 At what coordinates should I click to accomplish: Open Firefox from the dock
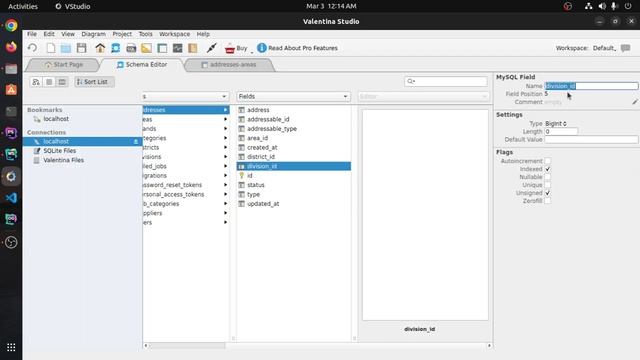click(x=11, y=47)
